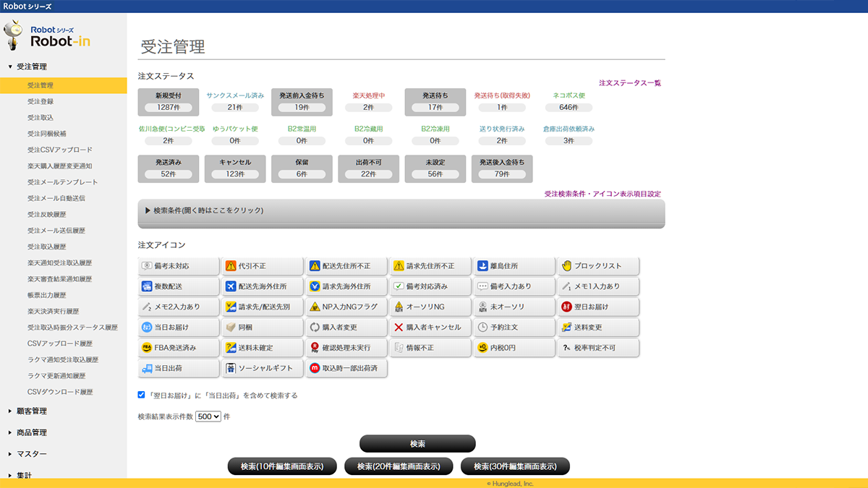The image size is (868, 488).
Task: Open 受注登録 in the sidebar
Action: [x=41, y=101]
